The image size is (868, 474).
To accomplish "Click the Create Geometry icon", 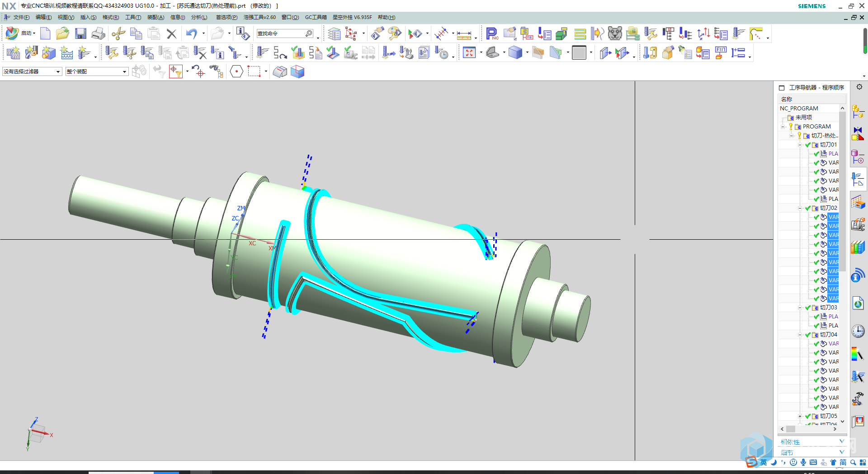I will pos(49,53).
